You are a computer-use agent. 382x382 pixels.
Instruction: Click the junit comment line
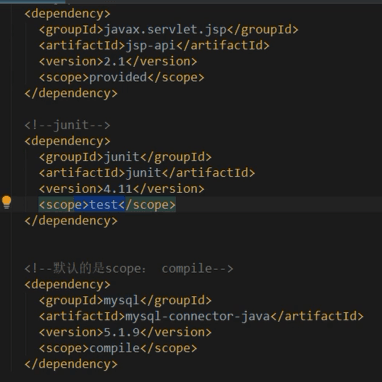[x=67, y=125]
